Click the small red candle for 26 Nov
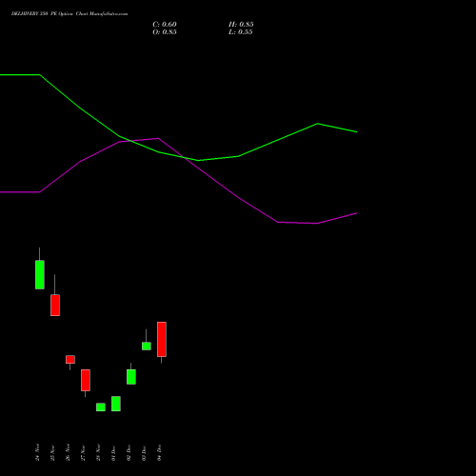Screen dimensions: 476x476 click(70, 359)
